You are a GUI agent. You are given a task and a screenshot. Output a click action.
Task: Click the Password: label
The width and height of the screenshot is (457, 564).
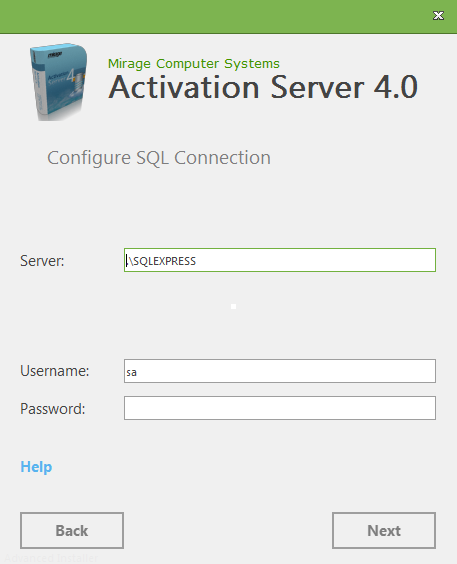point(53,409)
